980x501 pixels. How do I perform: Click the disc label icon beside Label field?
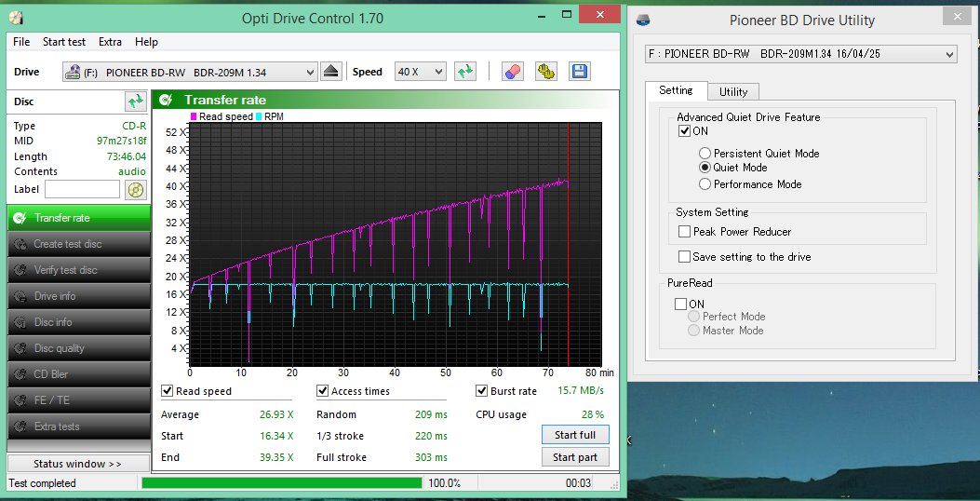point(136,190)
